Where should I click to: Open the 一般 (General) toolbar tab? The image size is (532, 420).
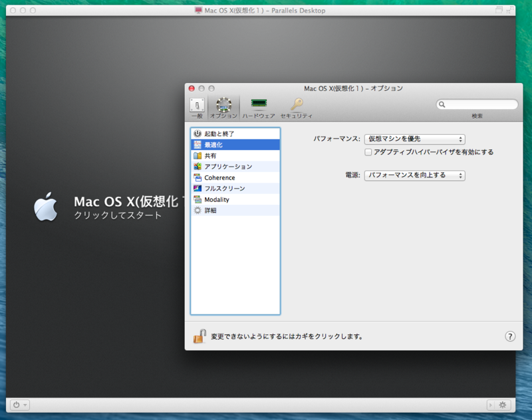(x=197, y=108)
